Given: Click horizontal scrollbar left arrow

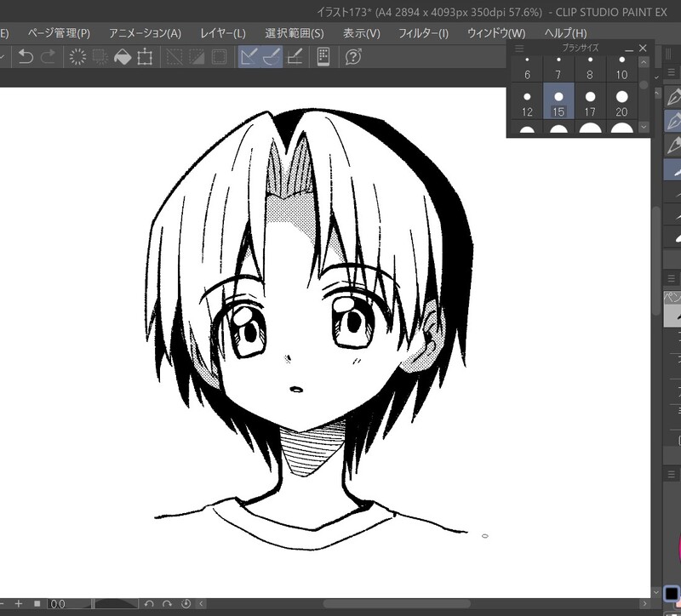Looking at the screenshot, I should (201, 604).
